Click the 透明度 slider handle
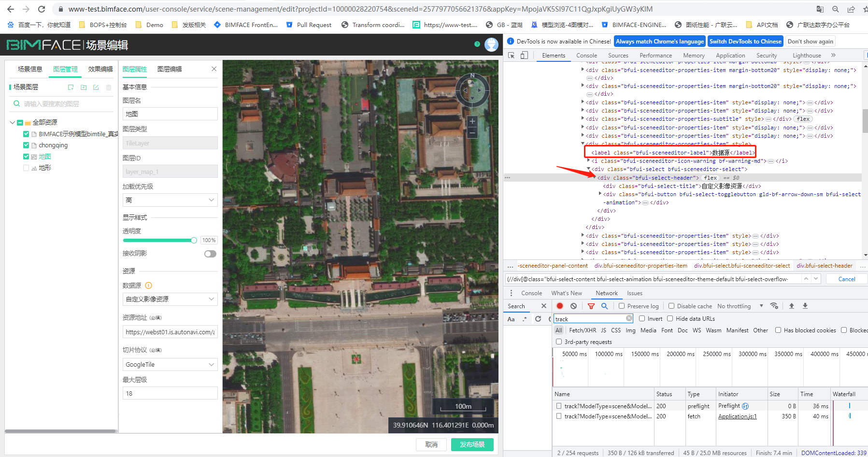The width and height of the screenshot is (868, 457). pos(194,240)
